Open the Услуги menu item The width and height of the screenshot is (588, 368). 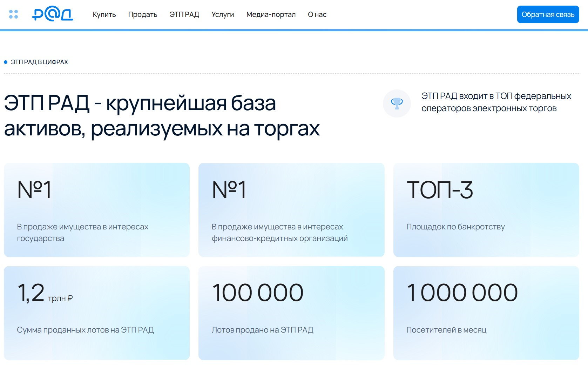pyautogui.click(x=223, y=14)
